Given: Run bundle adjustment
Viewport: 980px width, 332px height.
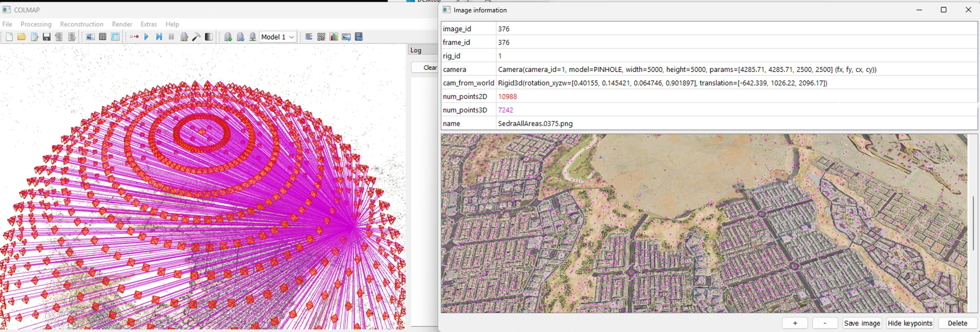Looking at the screenshot, I should pos(184,37).
